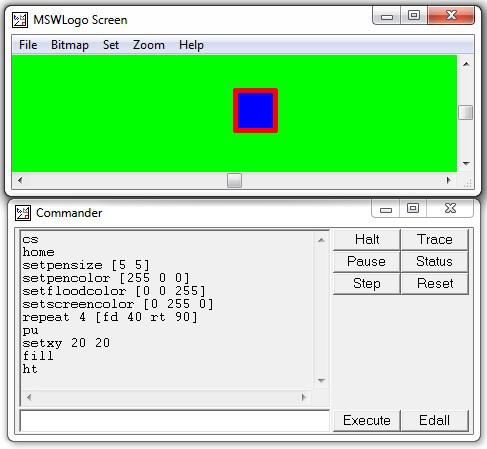This screenshot has height=449, width=487.
Task: Click the screen's horizontal scrollbar right arrow
Action: 449,180
